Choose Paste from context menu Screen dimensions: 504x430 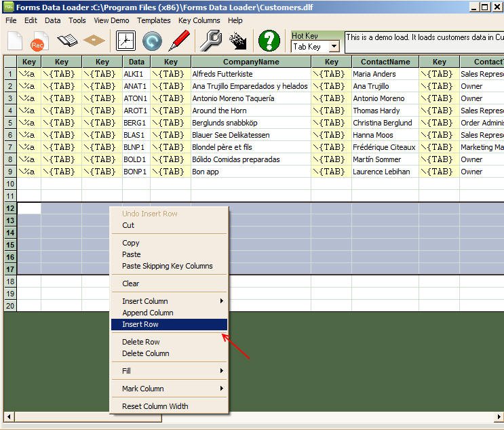tap(169, 254)
